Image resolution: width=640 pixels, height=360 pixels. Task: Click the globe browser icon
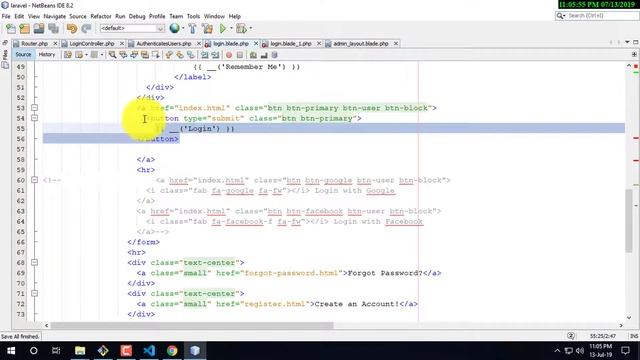point(175,28)
